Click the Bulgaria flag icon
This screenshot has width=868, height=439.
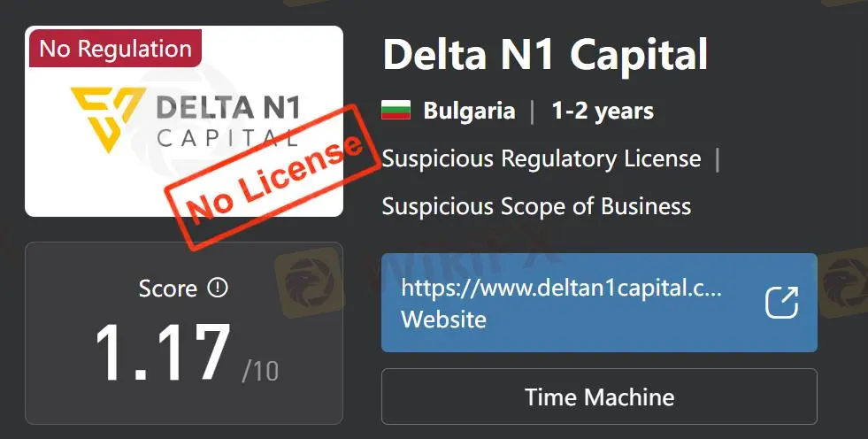tap(396, 110)
